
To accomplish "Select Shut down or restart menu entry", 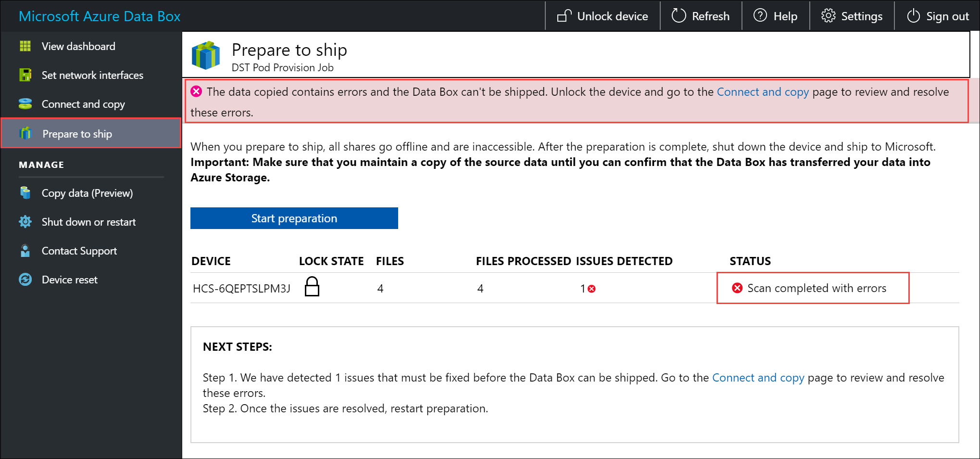I will (88, 222).
